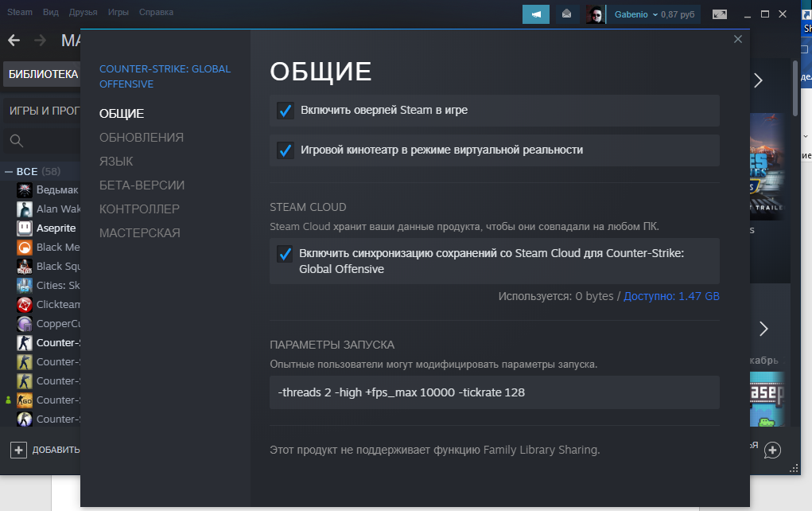Click the CopperCube icon in library
812x511 pixels.
tap(25, 324)
